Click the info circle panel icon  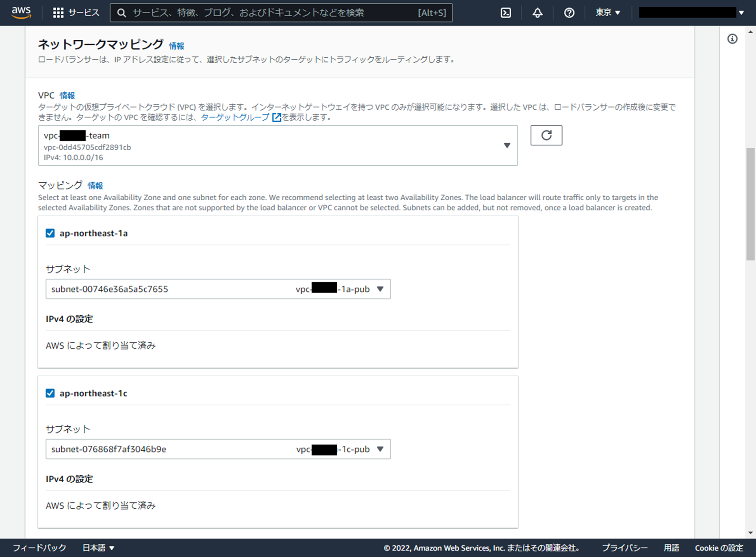tap(732, 39)
